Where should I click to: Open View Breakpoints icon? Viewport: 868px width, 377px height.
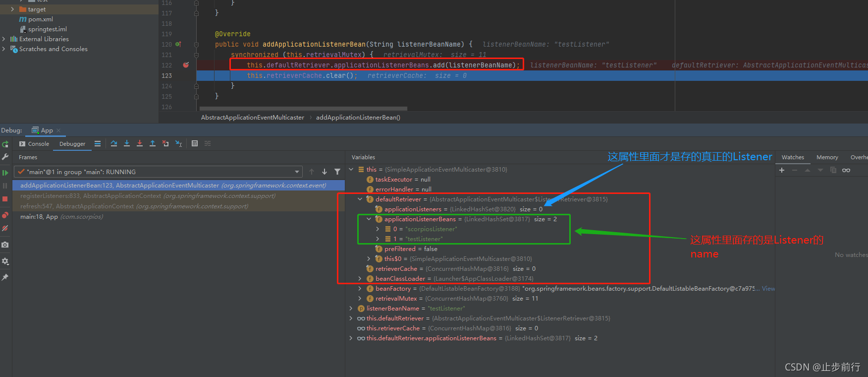point(5,215)
